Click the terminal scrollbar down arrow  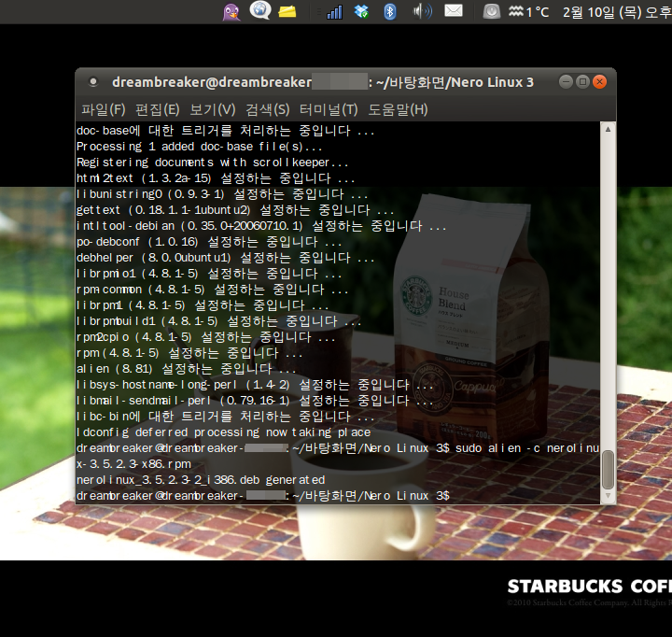(608, 495)
